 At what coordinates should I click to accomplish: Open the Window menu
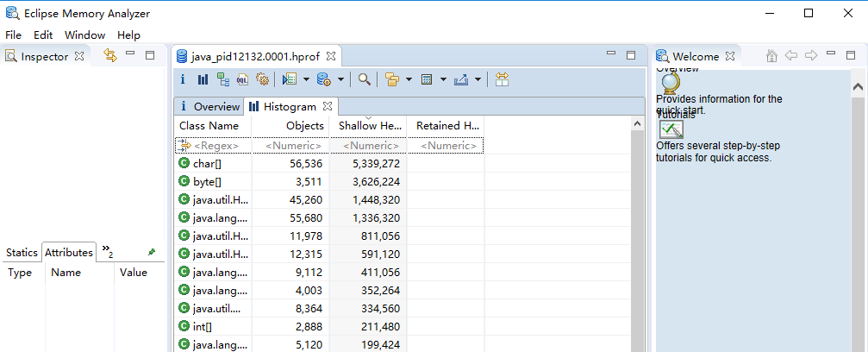coord(84,35)
